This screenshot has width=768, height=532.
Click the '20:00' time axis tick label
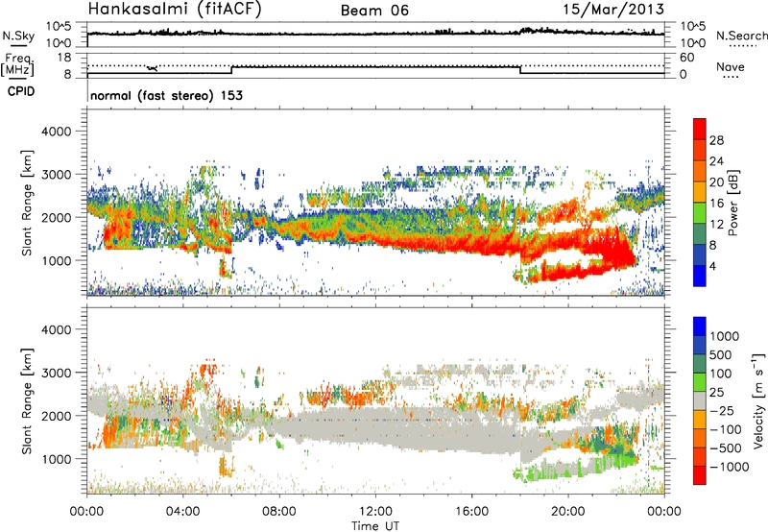click(568, 512)
